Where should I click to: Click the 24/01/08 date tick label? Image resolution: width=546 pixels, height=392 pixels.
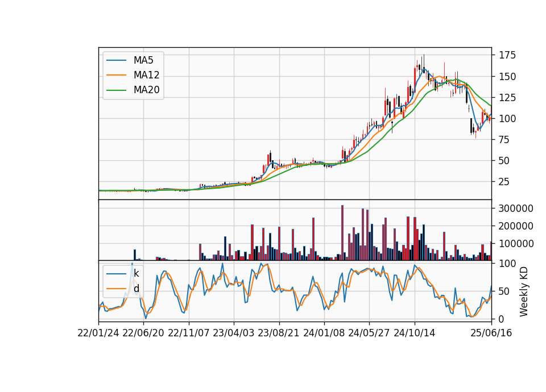pyautogui.click(x=324, y=333)
